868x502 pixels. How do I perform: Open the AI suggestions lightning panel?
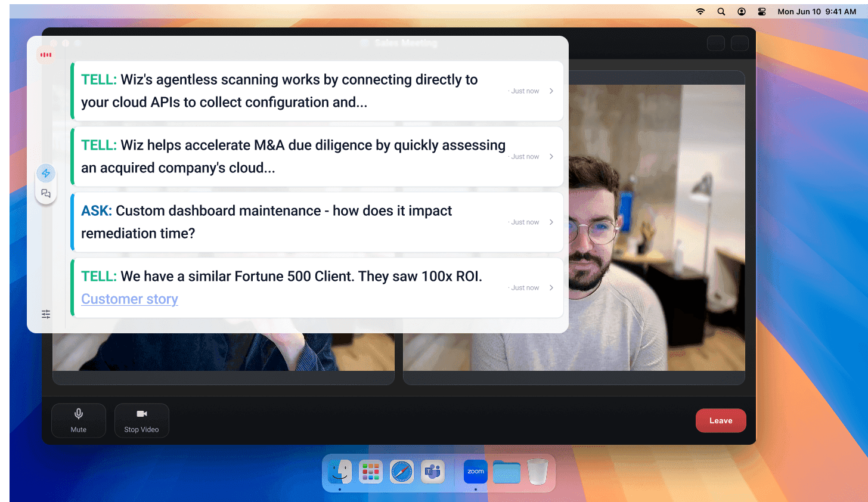click(46, 173)
